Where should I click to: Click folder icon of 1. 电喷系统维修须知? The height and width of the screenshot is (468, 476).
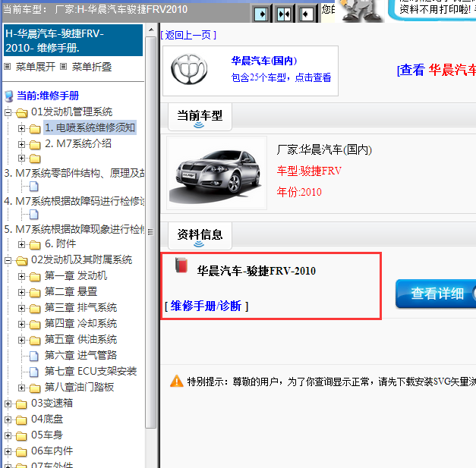point(35,129)
